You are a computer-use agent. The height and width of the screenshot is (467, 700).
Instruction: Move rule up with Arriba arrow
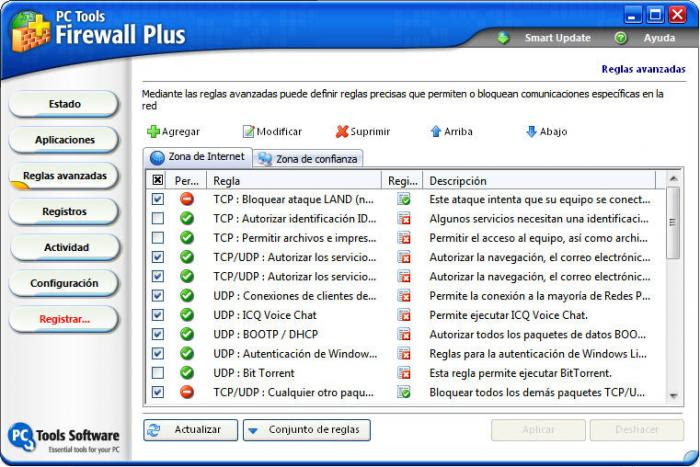[436, 131]
